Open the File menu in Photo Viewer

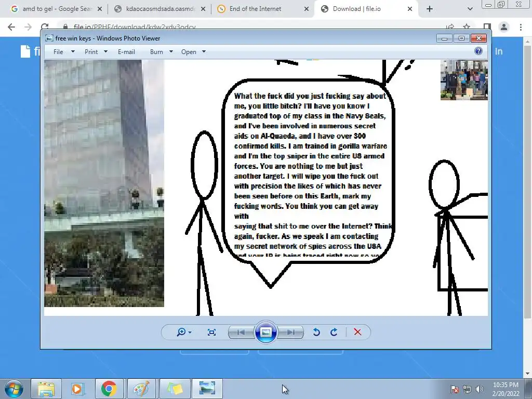click(58, 52)
